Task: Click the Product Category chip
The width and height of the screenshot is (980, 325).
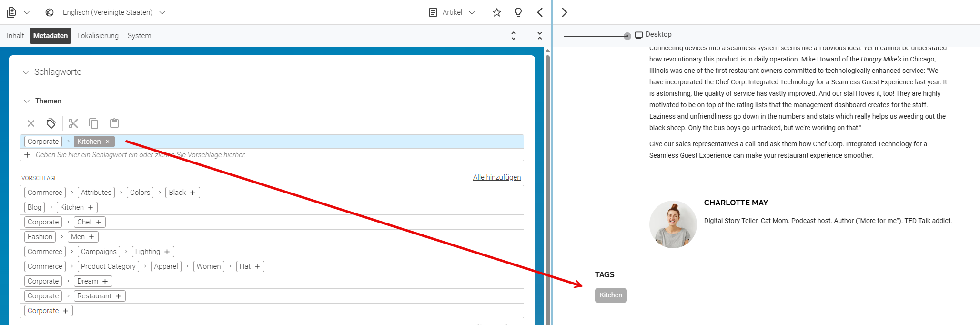Action: pos(108,266)
